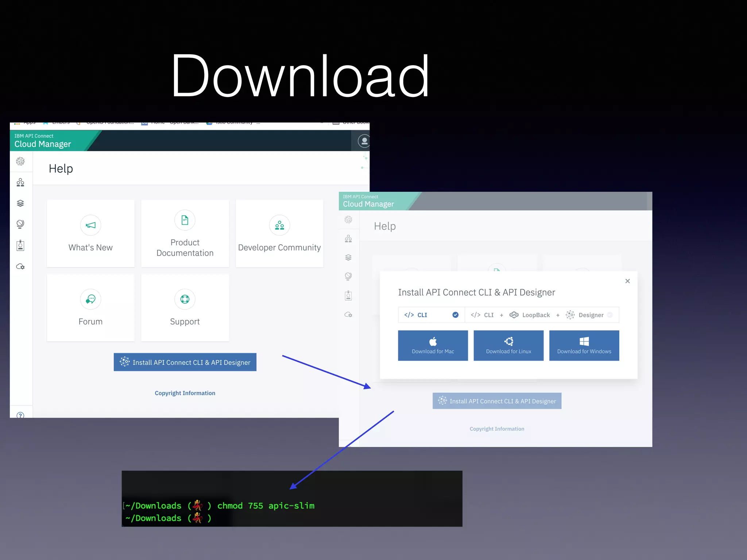
Task: Click cloud gear icon in right window sidebar
Action: (x=348, y=314)
